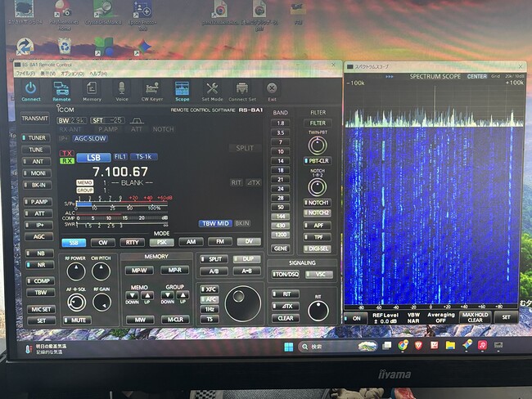Select AM mode
The image size is (532, 399).
191,242
